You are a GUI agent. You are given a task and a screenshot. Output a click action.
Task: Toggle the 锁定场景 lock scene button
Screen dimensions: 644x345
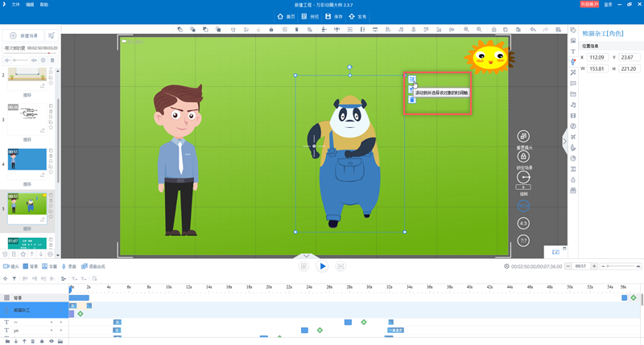click(x=523, y=156)
